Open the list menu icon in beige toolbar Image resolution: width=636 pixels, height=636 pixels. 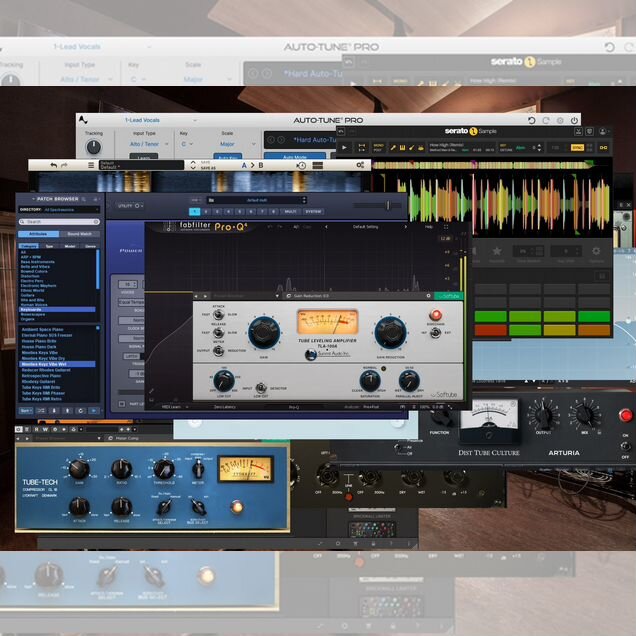91,165
